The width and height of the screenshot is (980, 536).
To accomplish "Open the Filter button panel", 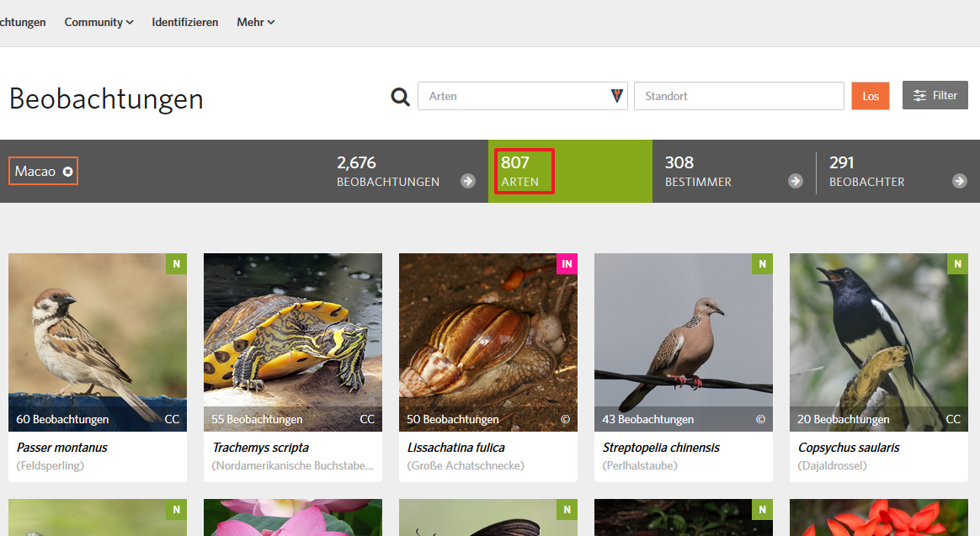I will point(935,95).
